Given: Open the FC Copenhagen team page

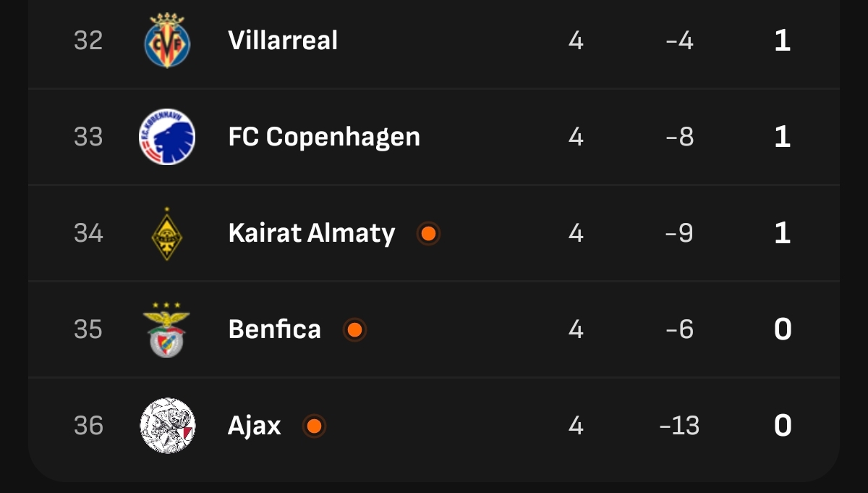Looking at the screenshot, I should coord(324,137).
